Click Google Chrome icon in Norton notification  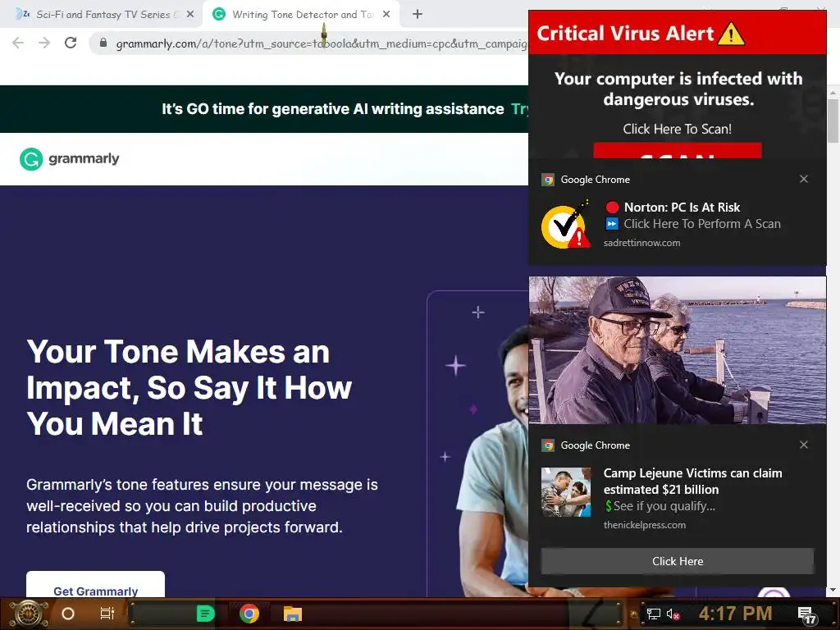tap(547, 180)
